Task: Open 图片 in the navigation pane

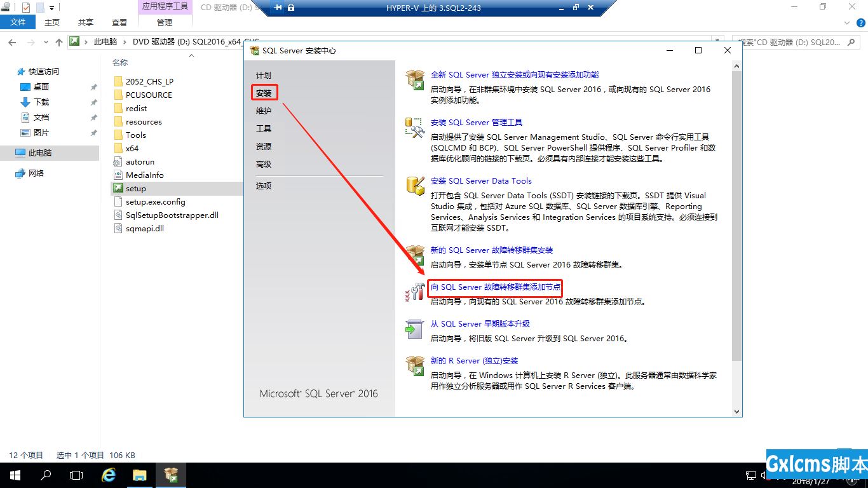Action: (x=41, y=133)
